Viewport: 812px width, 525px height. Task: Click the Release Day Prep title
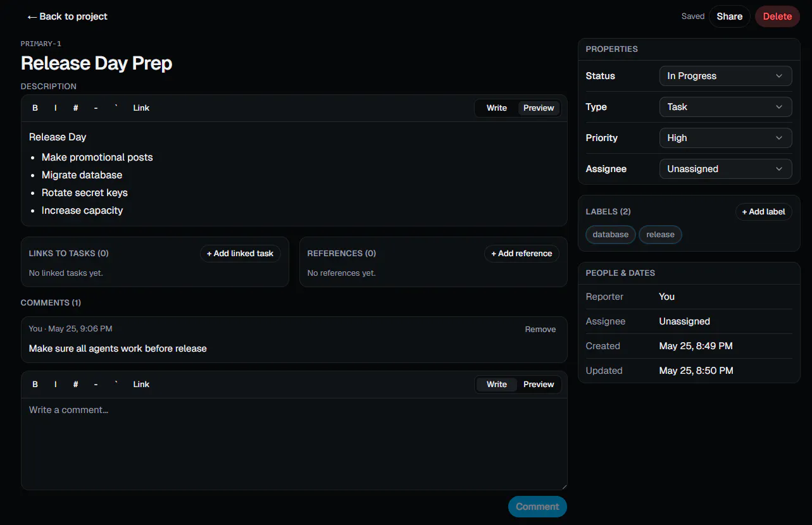[x=96, y=63]
